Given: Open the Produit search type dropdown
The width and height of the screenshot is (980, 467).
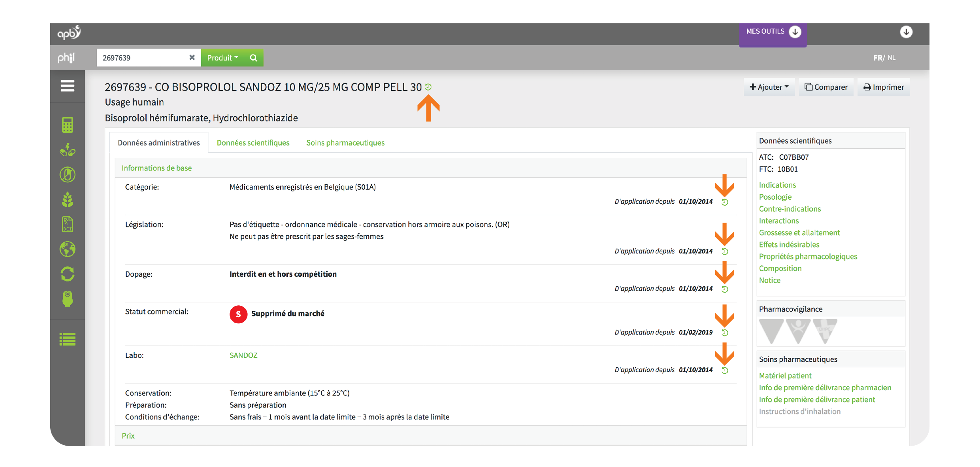Looking at the screenshot, I should [x=223, y=58].
